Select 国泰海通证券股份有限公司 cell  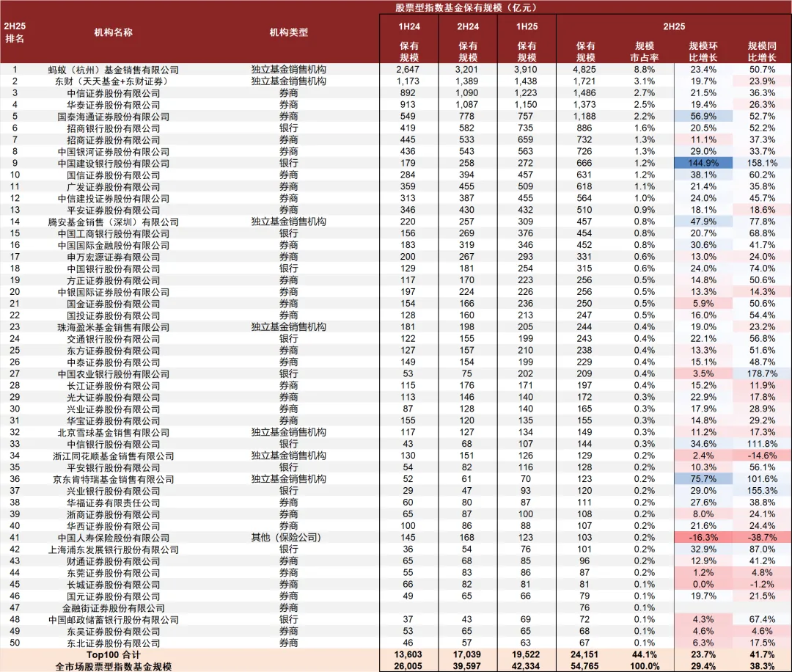113,117
